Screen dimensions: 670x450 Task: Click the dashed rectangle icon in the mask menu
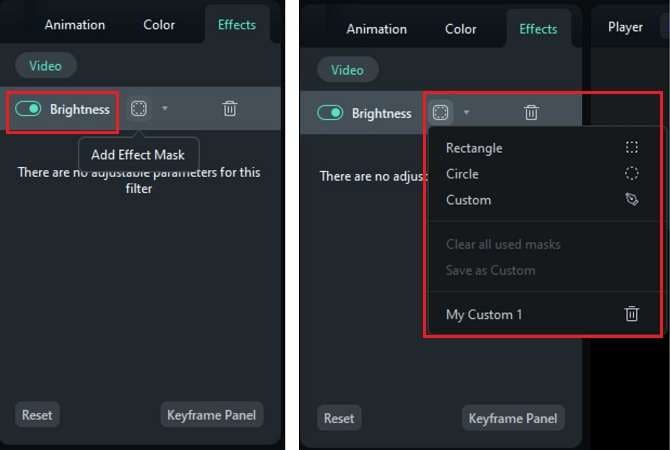632,148
